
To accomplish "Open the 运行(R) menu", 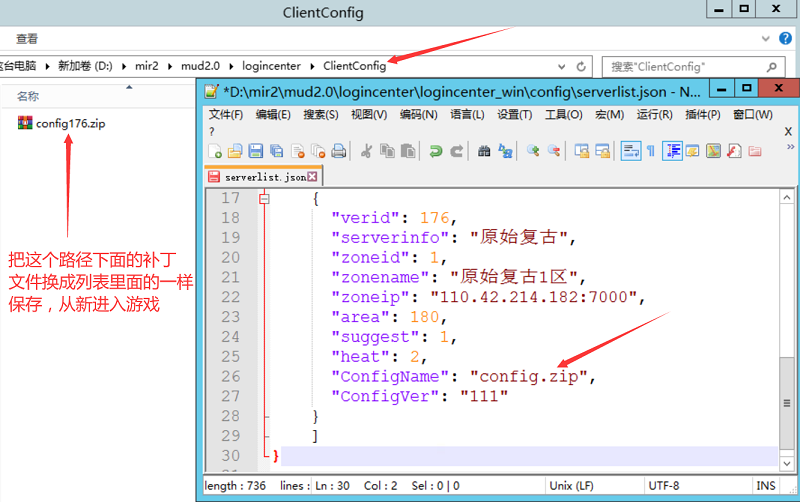I will (654, 115).
